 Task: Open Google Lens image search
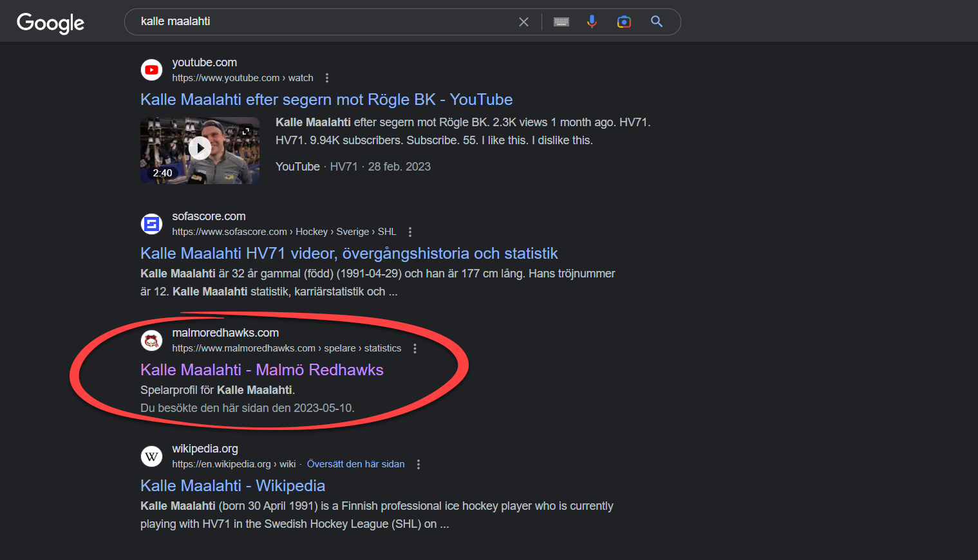pyautogui.click(x=624, y=22)
